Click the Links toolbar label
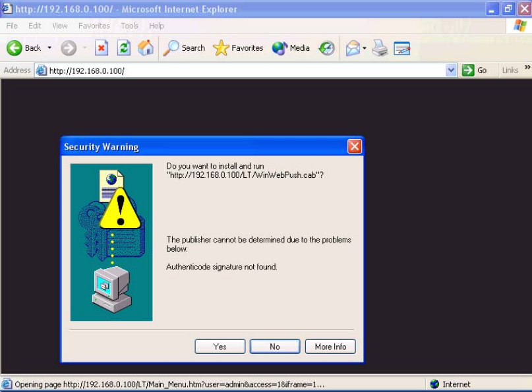 point(510,70)
